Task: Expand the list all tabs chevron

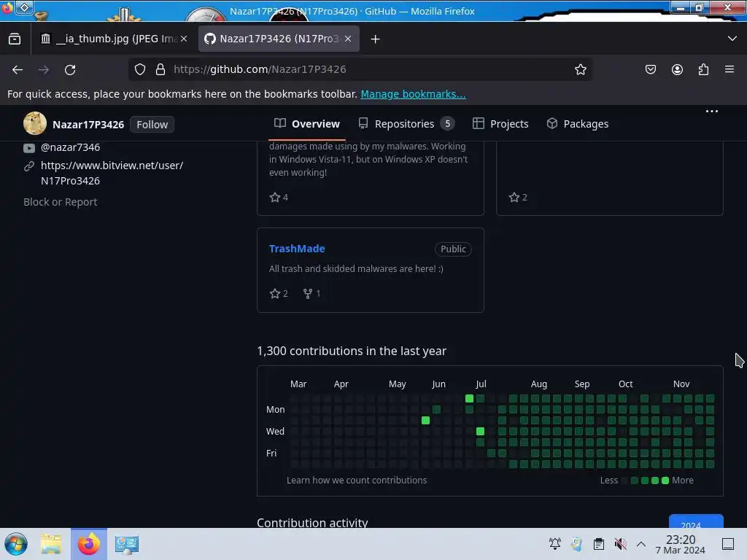Action: [732, 39]
